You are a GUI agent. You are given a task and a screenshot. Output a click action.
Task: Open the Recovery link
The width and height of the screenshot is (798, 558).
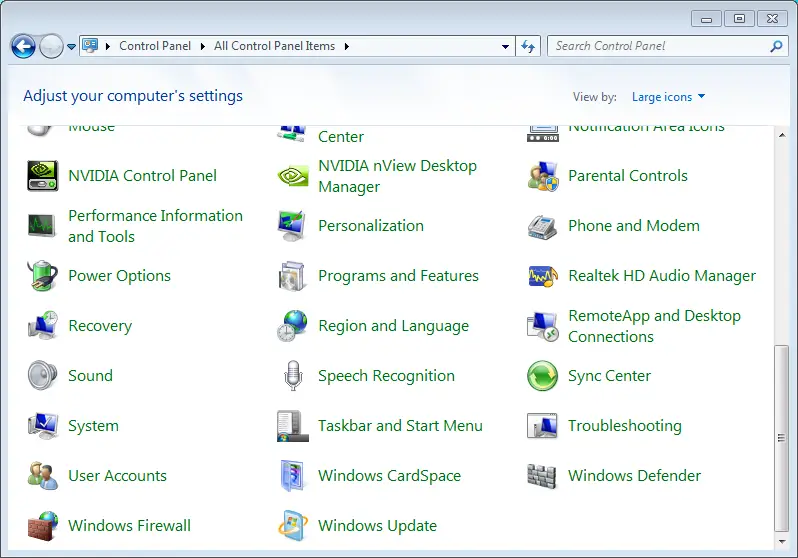coord(100,326)
